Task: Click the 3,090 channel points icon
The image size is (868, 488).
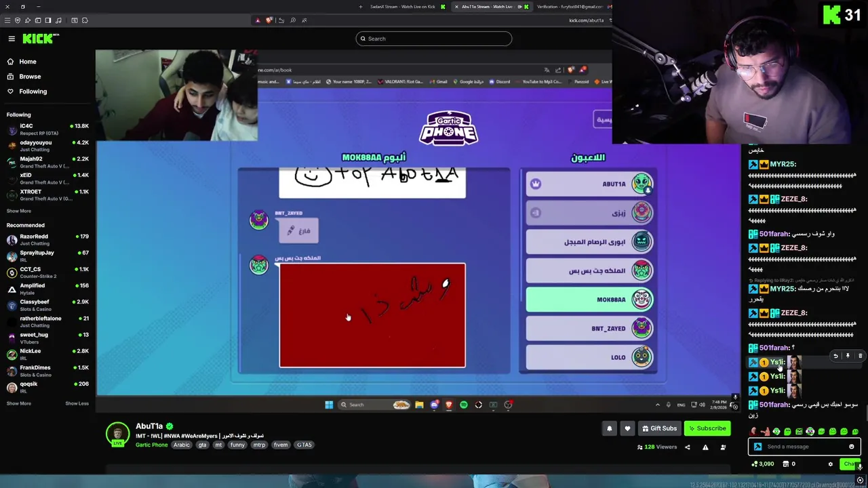Action: tap(755, 464)
